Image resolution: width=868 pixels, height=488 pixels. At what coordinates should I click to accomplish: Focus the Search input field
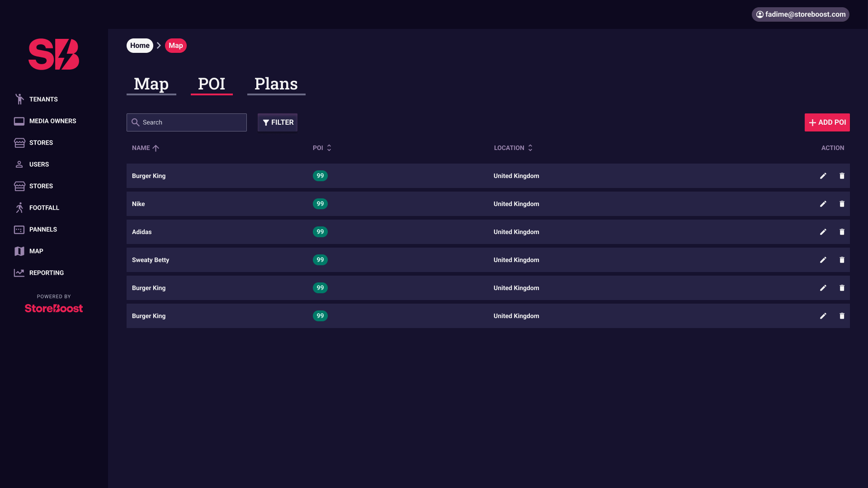pos(187,122)
